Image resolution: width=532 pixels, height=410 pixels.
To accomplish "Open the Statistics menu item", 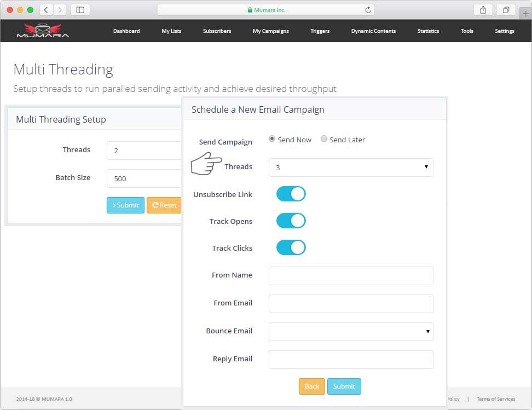I will pyautogui.click(x=428, y=31).
